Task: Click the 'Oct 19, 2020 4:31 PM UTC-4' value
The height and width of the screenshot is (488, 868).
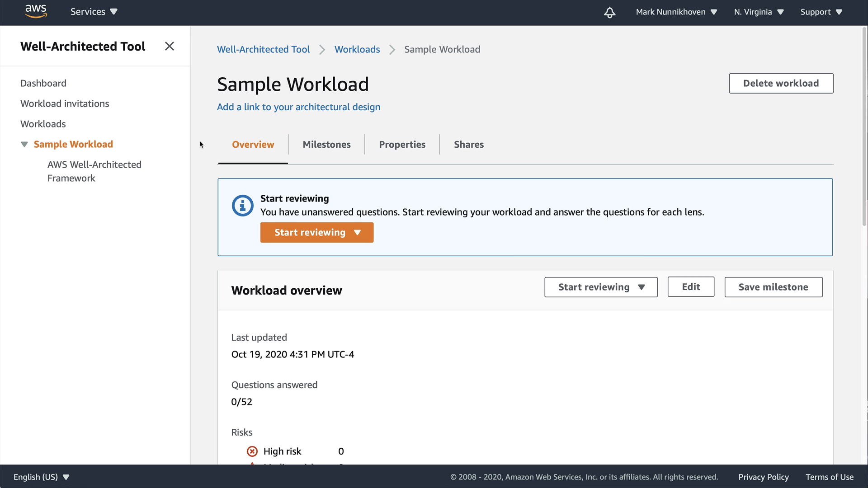Action: (292, 354)
